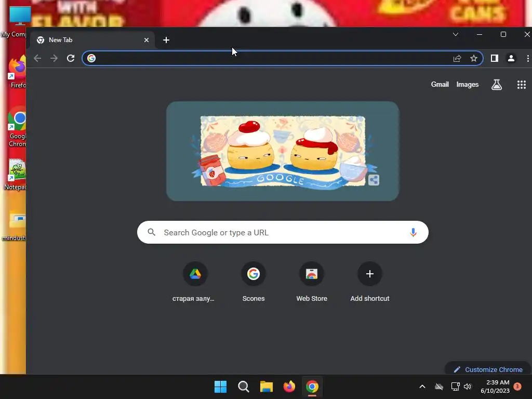Select the Firefox desktop shortcut
This screenshot has height=399, width=532.
coord(17,72)
